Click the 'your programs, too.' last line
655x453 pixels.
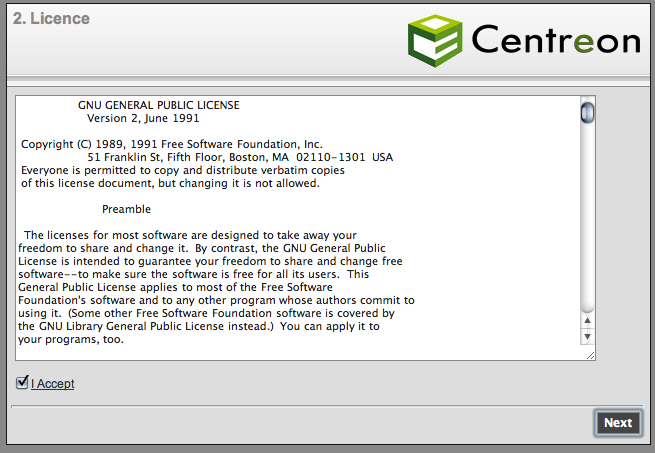pos(71,339)
